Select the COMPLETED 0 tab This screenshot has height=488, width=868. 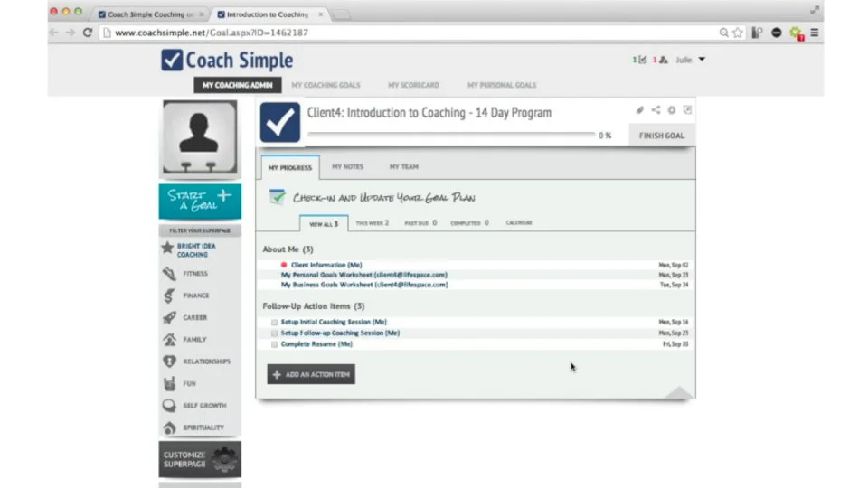click(469, 223)
